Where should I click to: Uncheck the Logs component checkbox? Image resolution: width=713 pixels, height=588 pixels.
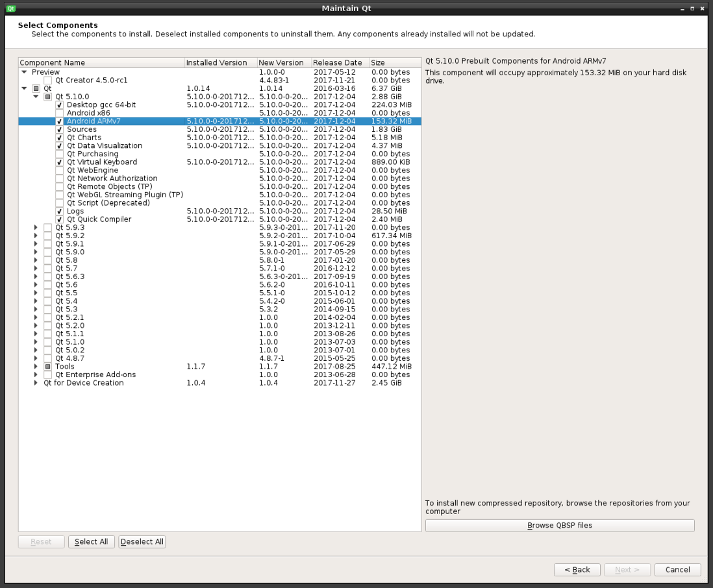pos(59,212)
